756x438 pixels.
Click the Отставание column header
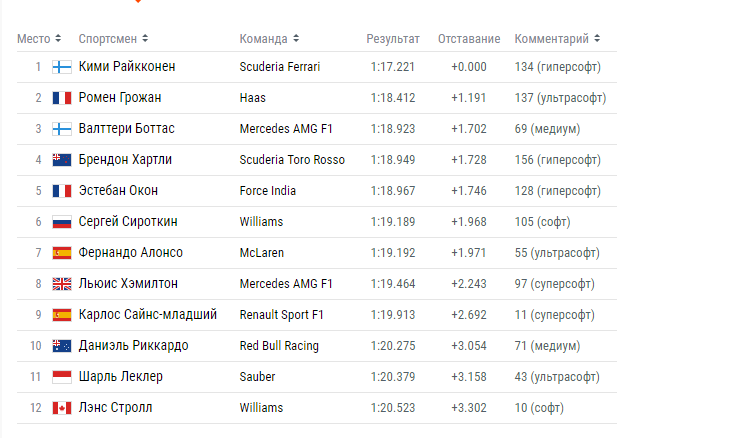[x=469, y=39]
